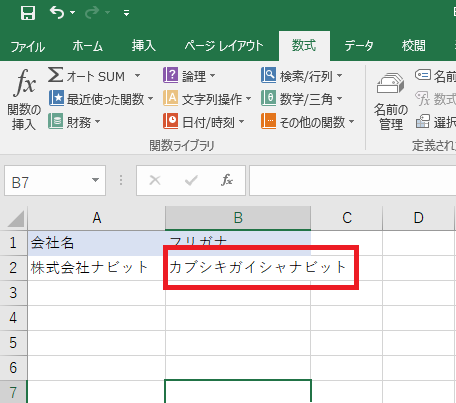The image size is (456, 403).
Task: Open the 検索/行列 functions menu
Action: pyautogui.click(x=302, y=76)
